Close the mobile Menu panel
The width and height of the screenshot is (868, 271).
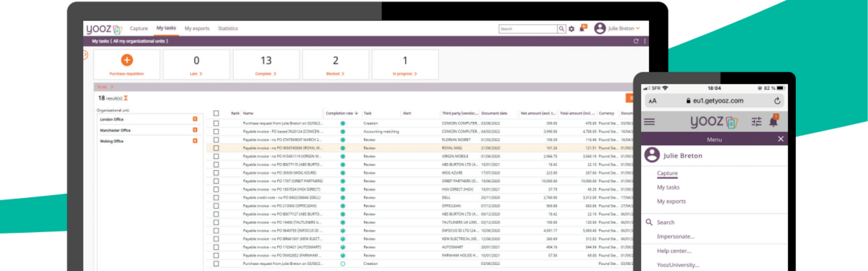coord(781,139)
